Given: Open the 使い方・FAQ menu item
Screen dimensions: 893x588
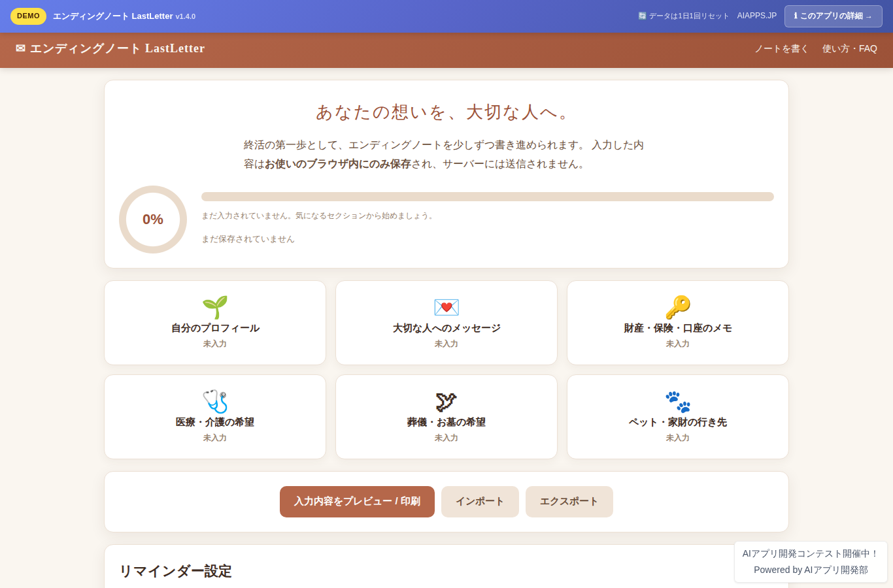Looking at the screenshot, I should tap(850, 48).
